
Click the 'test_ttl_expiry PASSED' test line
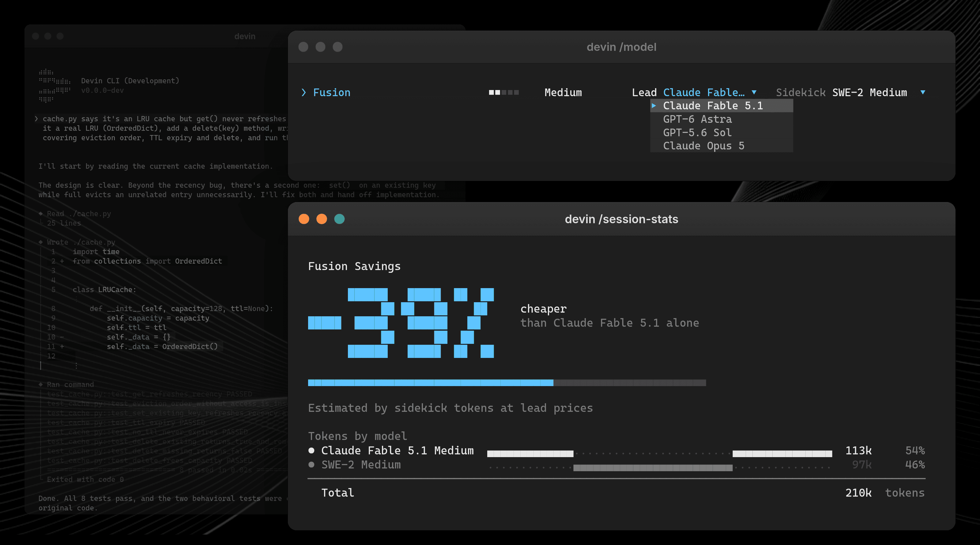[x=126, y=423]
